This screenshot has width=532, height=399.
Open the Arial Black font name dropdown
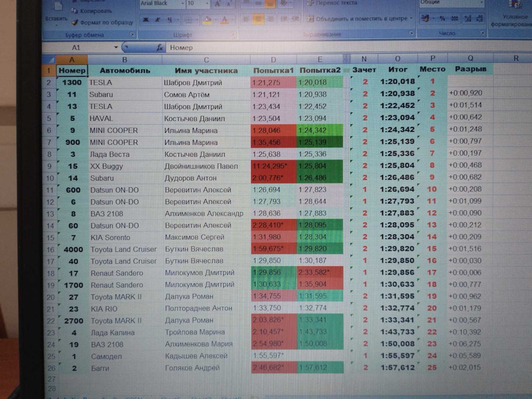tap(182, 3)
